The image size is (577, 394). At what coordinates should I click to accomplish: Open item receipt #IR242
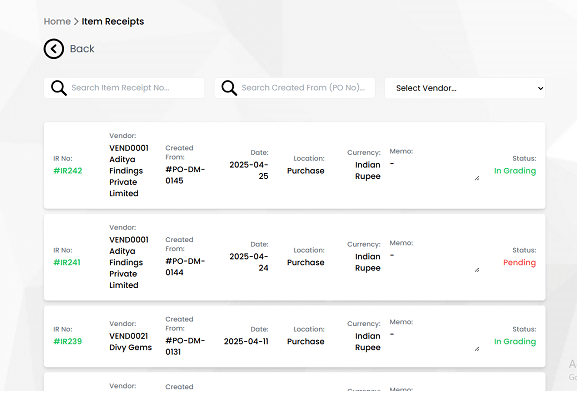(68, 171)
